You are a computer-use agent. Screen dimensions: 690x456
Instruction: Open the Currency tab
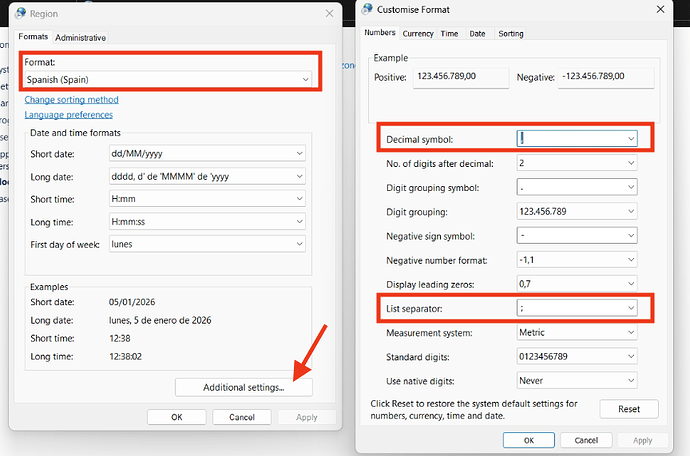coord(417,33)
